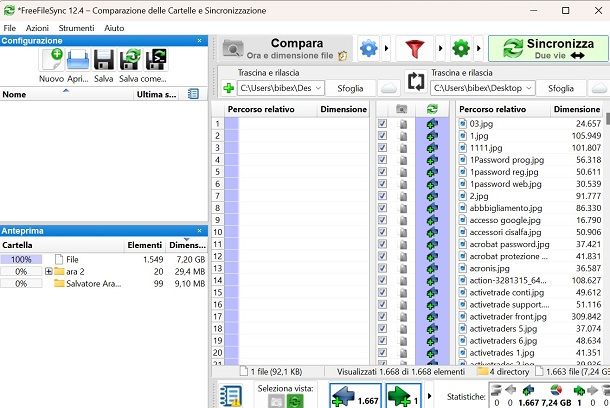The image size is (610, 408).
Task: Open the Strumenti menu
Action: click(x=76, y=28)
